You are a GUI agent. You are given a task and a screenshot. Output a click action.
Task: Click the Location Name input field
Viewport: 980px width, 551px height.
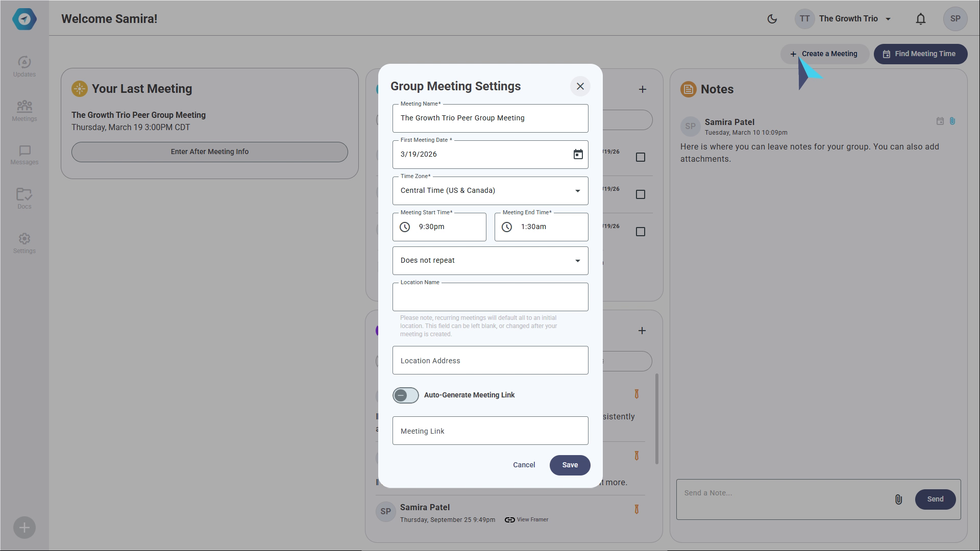(490, 297)
